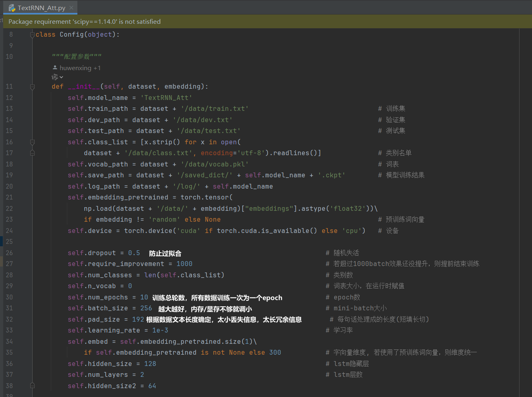Click the Python file icon on the tab
This screenshot has height=397, width=532.
(x=12, y=8)
